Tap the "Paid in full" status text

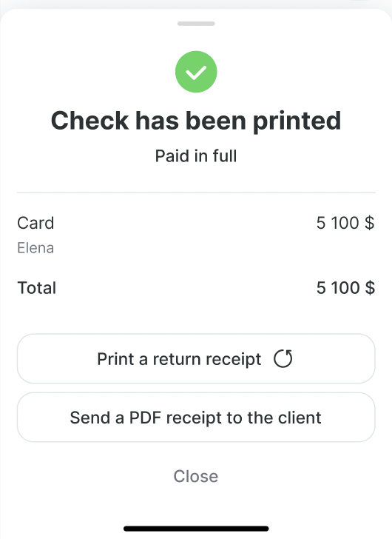[x=196, y=156]
